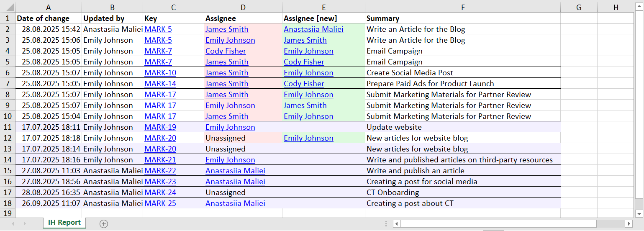Open the MARK-25 issue link

tap(160, 203)
